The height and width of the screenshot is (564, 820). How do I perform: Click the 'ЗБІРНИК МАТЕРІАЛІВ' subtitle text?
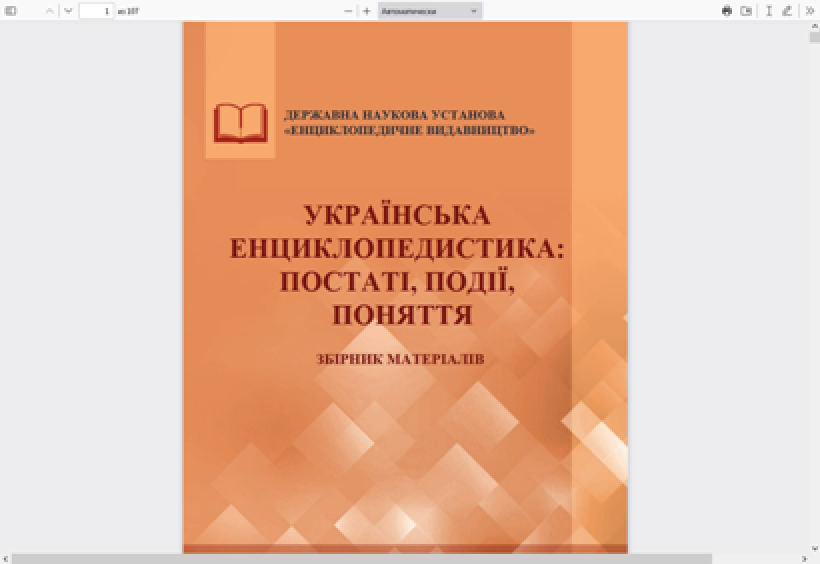399,359
